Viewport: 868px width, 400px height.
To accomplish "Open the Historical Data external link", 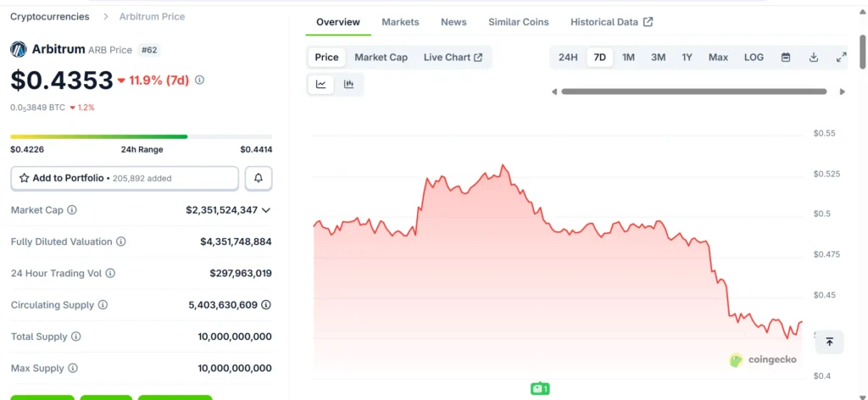I will pos(612,22).
